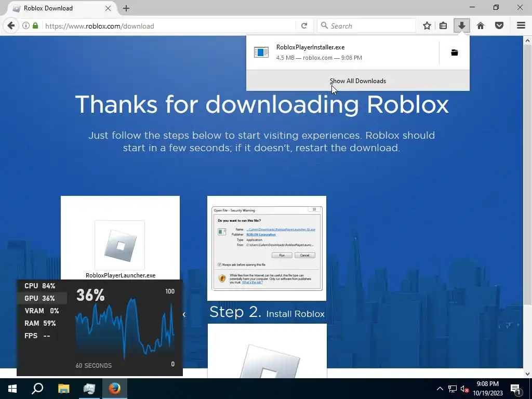Open the Windows Start menu
This screenshot has height=399, width=532.
pos(12,389)
